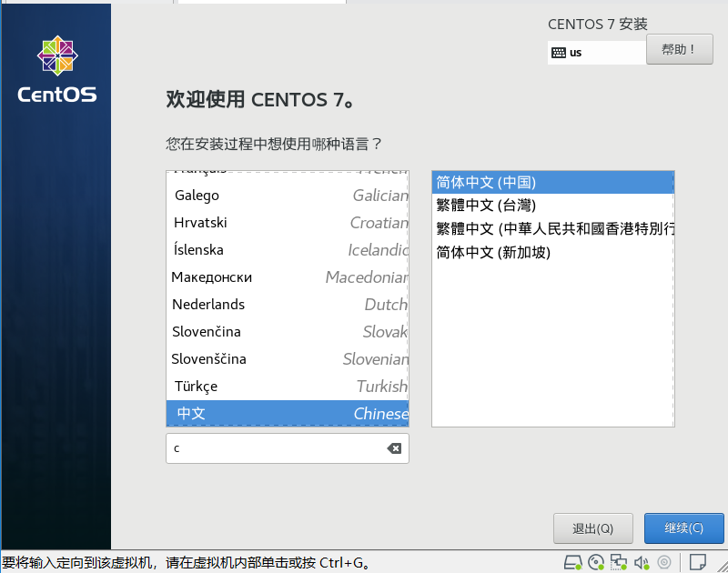Select Galego Galician language
This screenshot has width=728, height=573.
(x=288, y=196)
